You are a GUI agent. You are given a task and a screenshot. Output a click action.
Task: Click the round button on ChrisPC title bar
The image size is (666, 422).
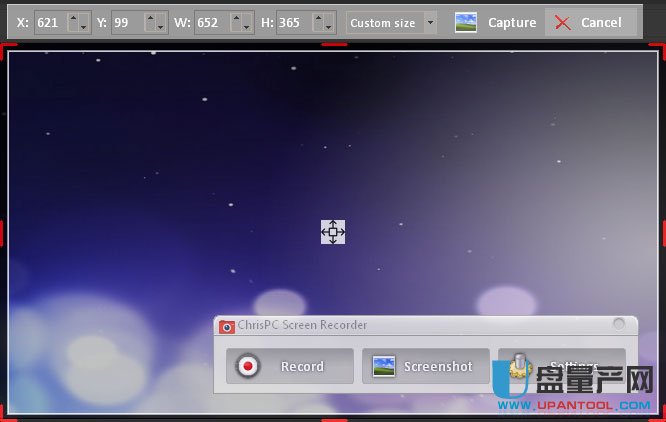point(619,324)
